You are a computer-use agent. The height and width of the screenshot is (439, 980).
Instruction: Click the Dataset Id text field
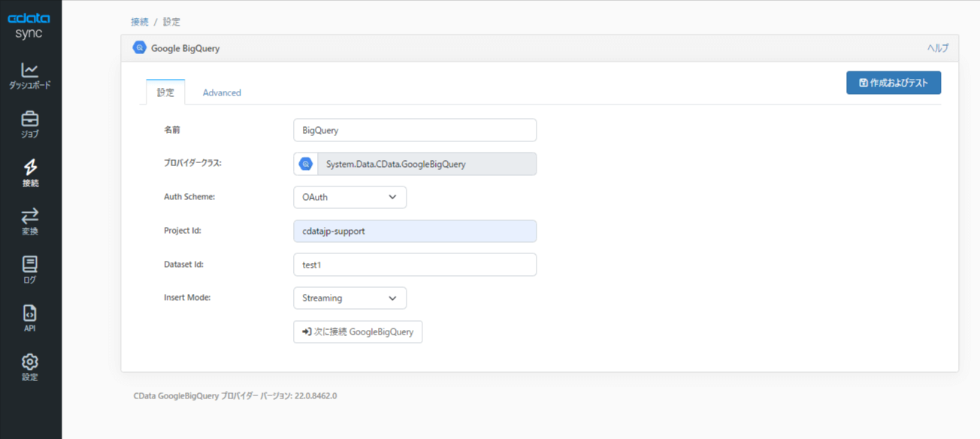[x=415, y=265]
